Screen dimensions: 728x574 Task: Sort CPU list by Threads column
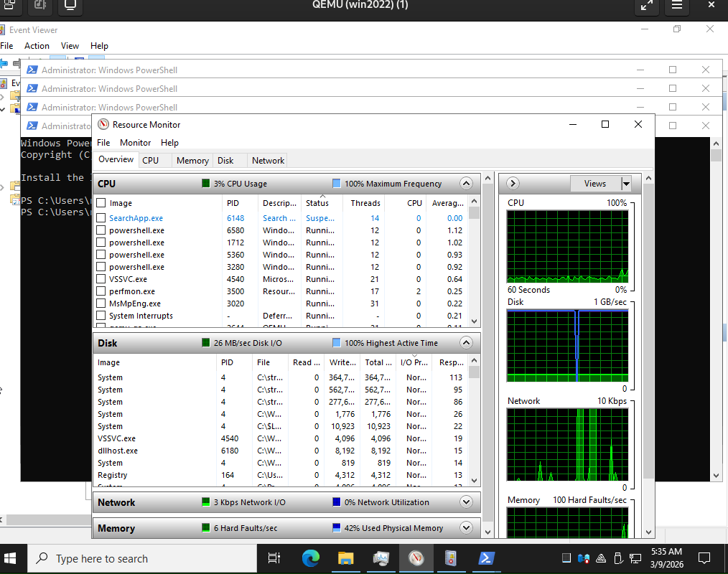click(x=365, y=203)
